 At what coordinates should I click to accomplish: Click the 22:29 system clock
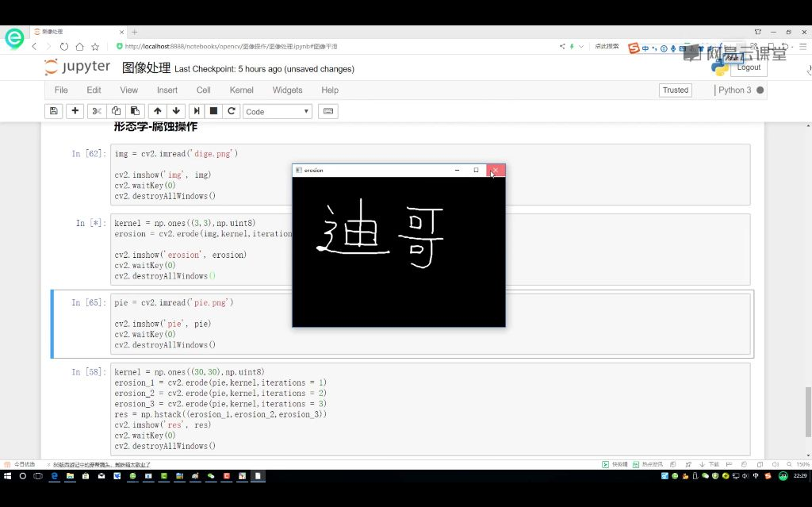coord(800,476)
